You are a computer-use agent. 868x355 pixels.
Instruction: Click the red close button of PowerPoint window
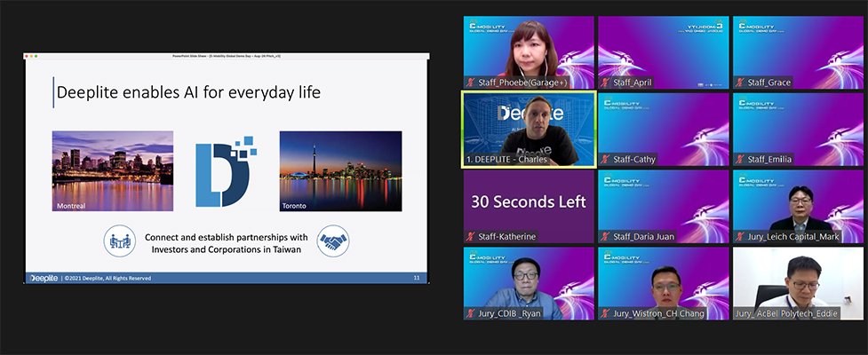(28, 57)
